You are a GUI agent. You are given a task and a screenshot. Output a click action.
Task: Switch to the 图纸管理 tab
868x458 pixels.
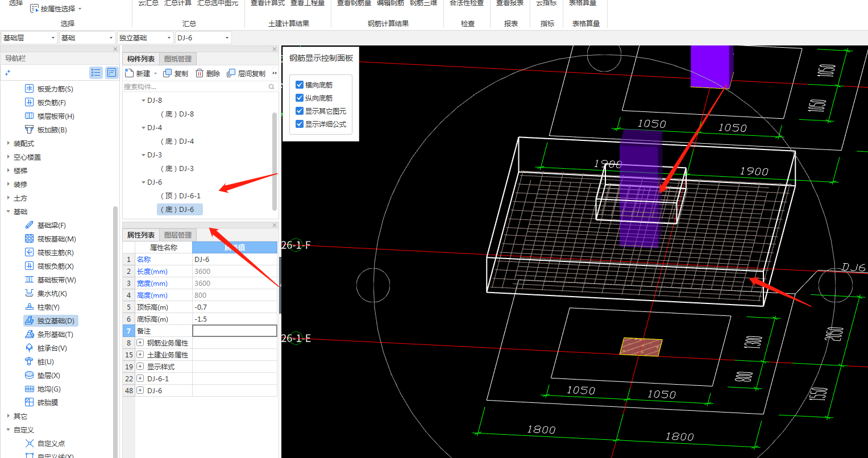178,59
